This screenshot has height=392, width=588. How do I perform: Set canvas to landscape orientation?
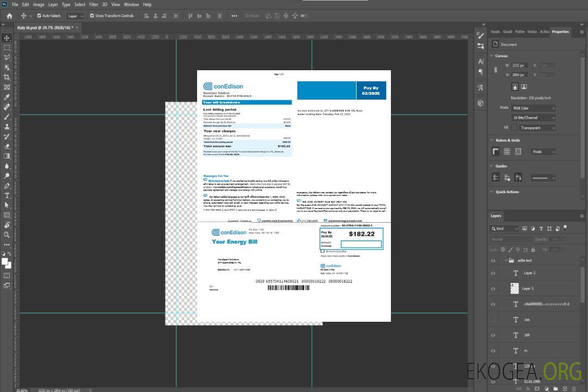(x=524, y=87)
